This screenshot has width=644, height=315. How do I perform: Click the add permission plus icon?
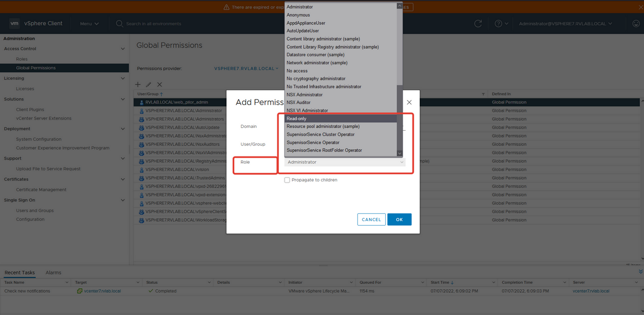click(x=138, y=84)
